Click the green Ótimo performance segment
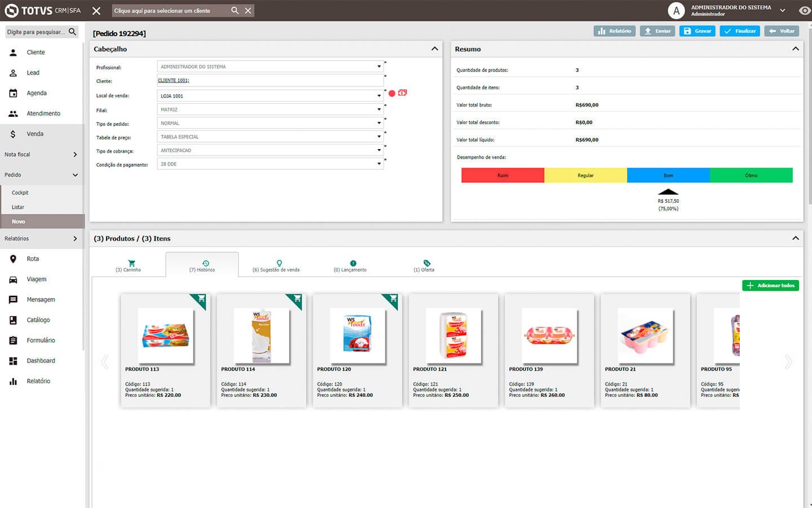 click(x=751, y=176)
